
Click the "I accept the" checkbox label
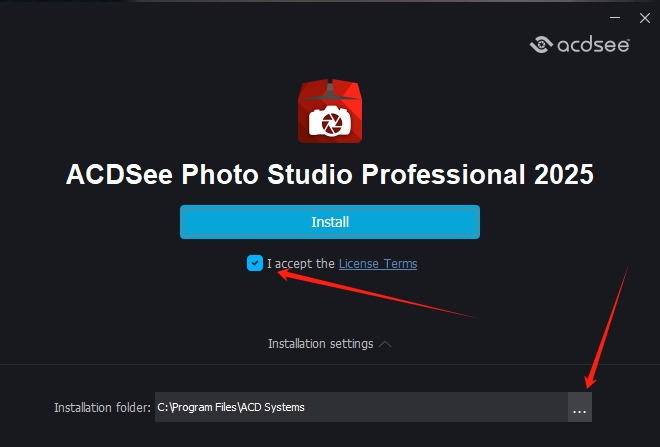pos(301,264)
